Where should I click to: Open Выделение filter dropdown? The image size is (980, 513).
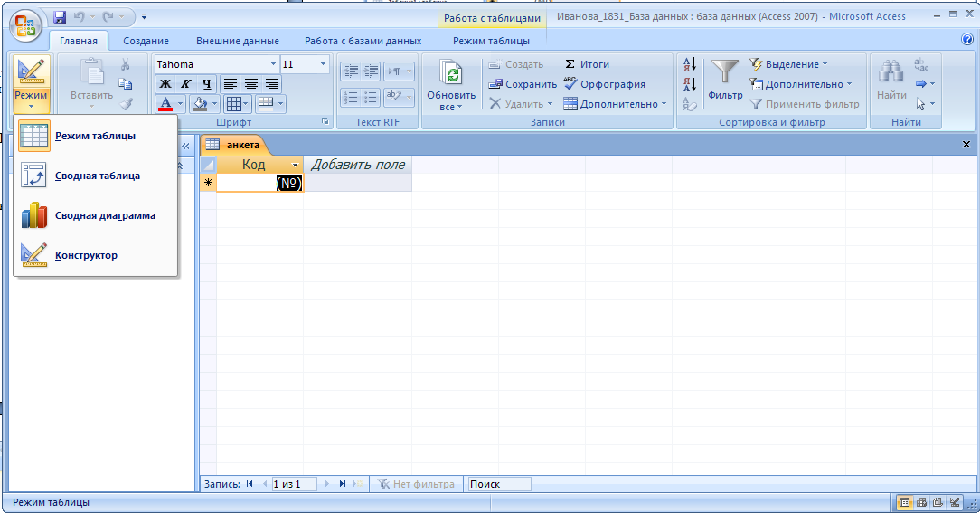[x=788, y=64]
